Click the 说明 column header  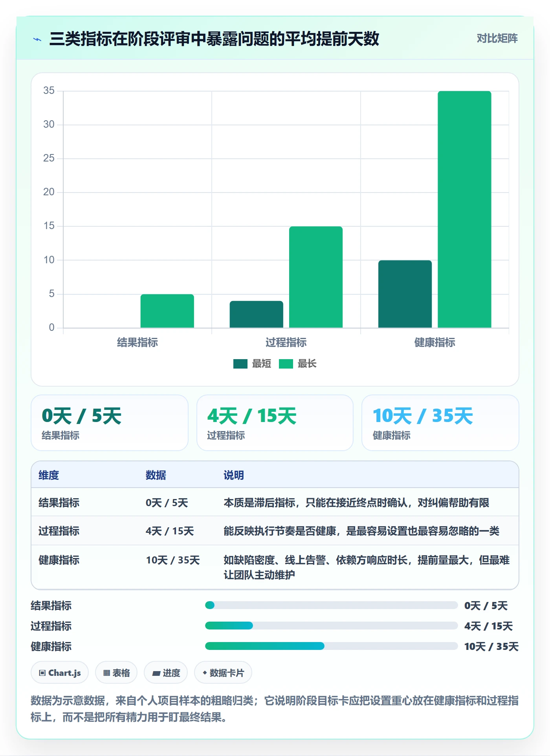click(x=234, y=475)
